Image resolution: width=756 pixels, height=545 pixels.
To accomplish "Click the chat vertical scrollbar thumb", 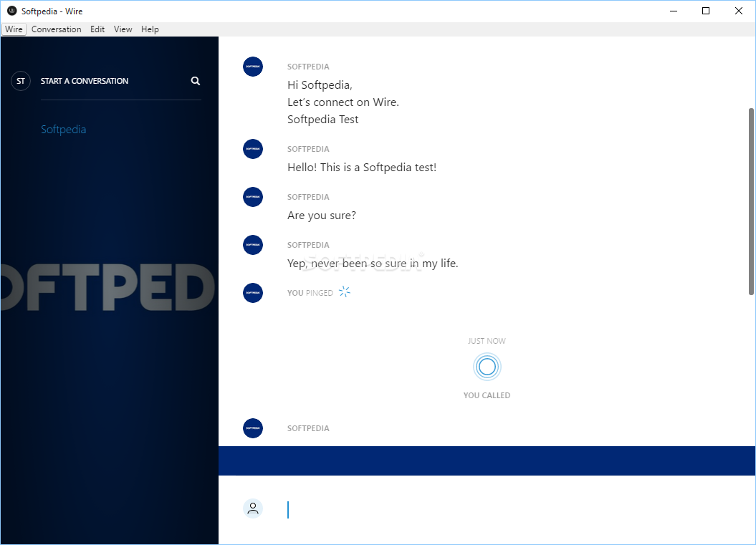I will tap(751, 201).
